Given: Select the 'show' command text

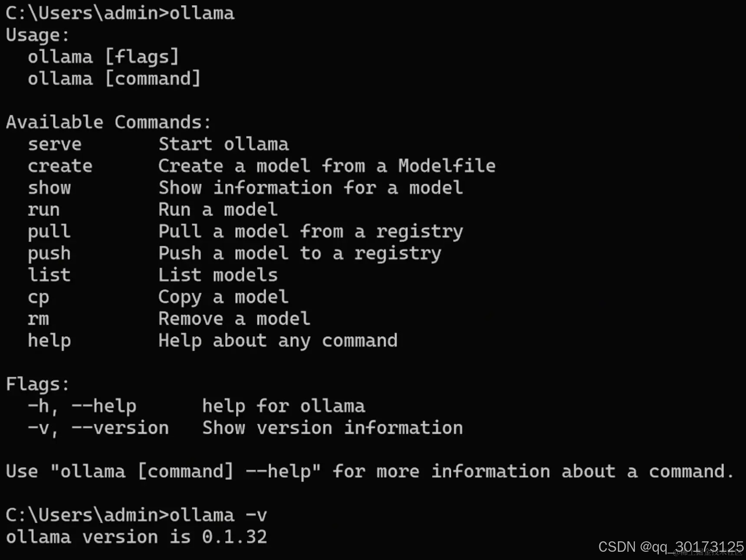Looking at the screenshot, I should pyautogui.click(x=49, y=188).
